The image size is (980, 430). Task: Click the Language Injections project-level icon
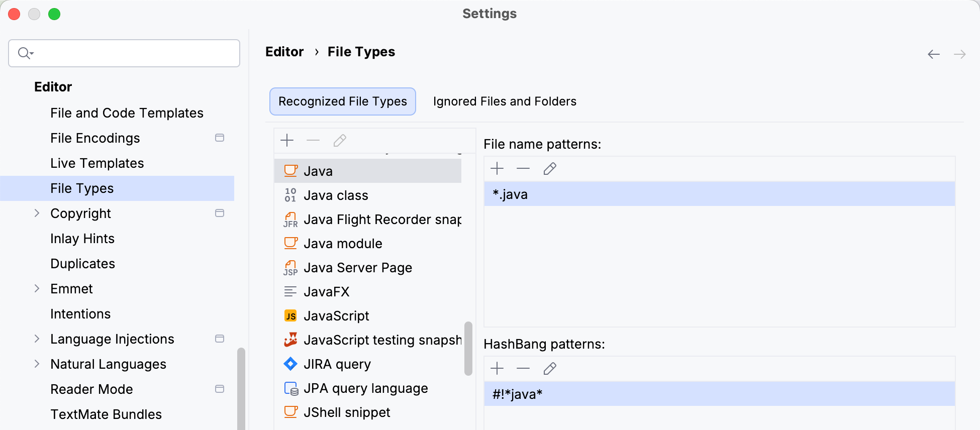tap(220, 339)
